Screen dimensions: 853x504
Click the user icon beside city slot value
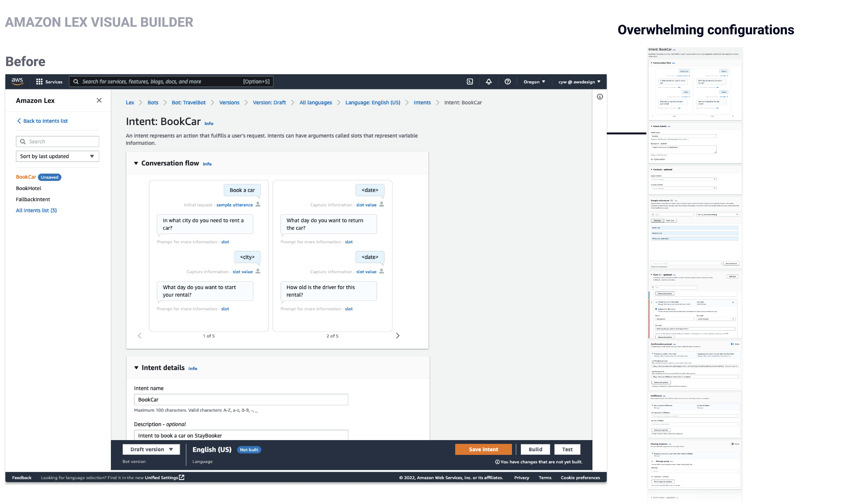click(258, 271)
